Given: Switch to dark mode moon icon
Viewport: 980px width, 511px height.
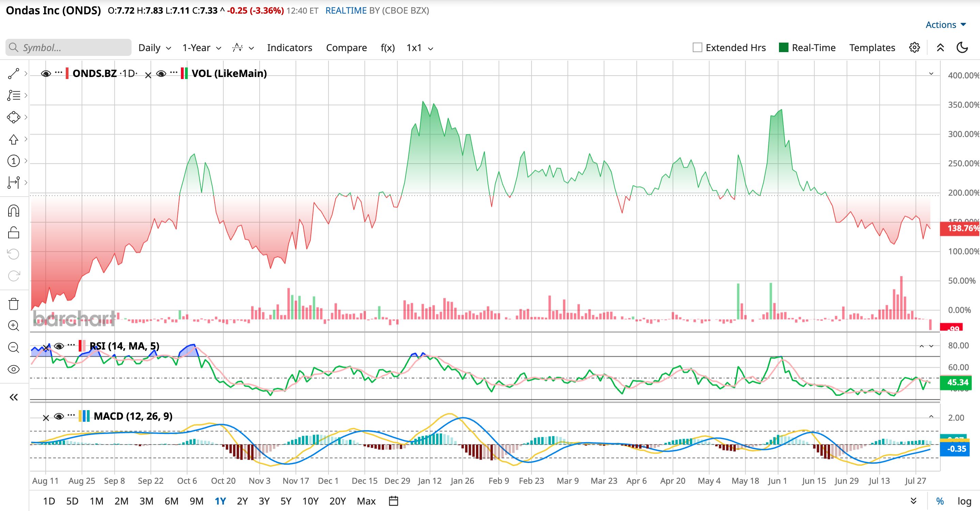Looking at the screenshot, I should click(962, 48).
